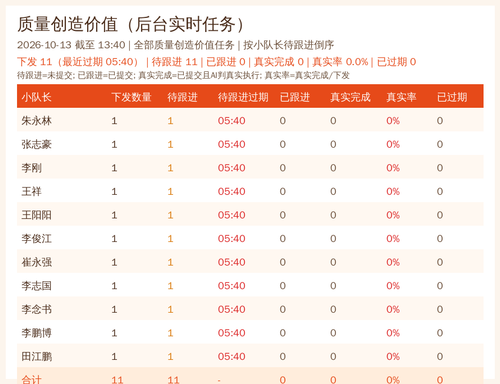500x384 pixels.
Task: Select the 待跟进过期 column header
Action: [x=243, y=97]
